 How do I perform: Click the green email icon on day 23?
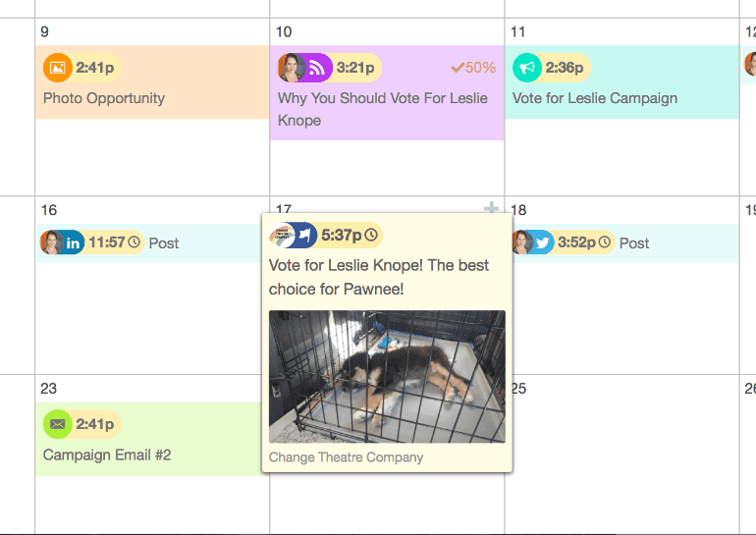58,424
